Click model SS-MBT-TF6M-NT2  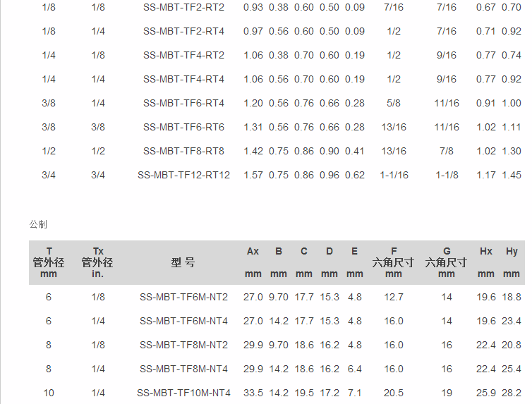183,297
